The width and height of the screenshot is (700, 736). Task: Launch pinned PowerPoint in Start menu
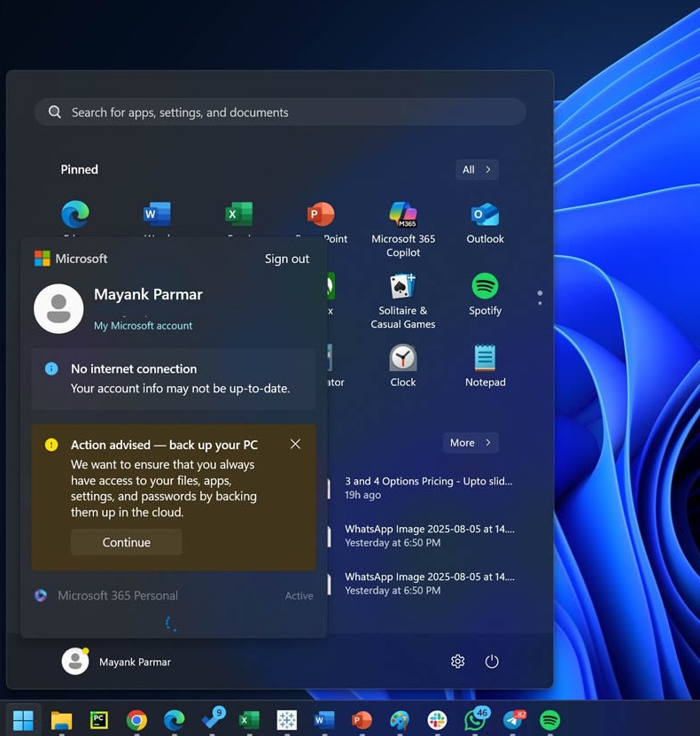(321, 214)
